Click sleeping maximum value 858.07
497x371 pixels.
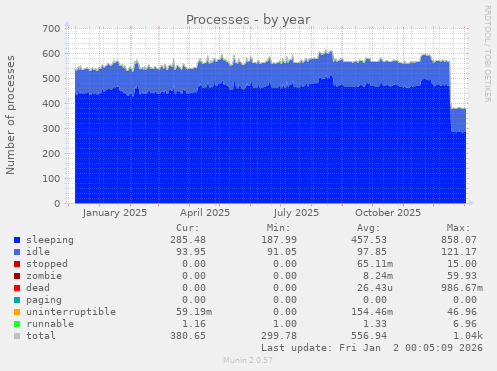coord(459,240)
